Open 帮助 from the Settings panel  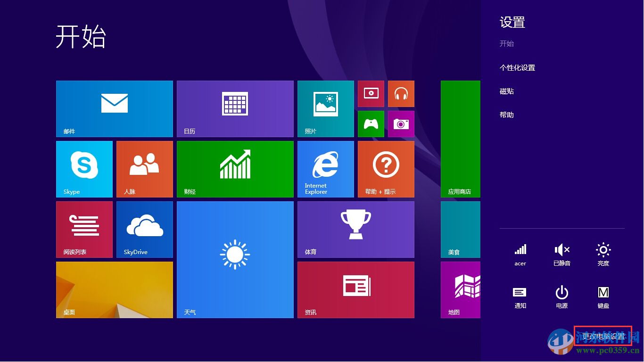(x=506, y=114)
